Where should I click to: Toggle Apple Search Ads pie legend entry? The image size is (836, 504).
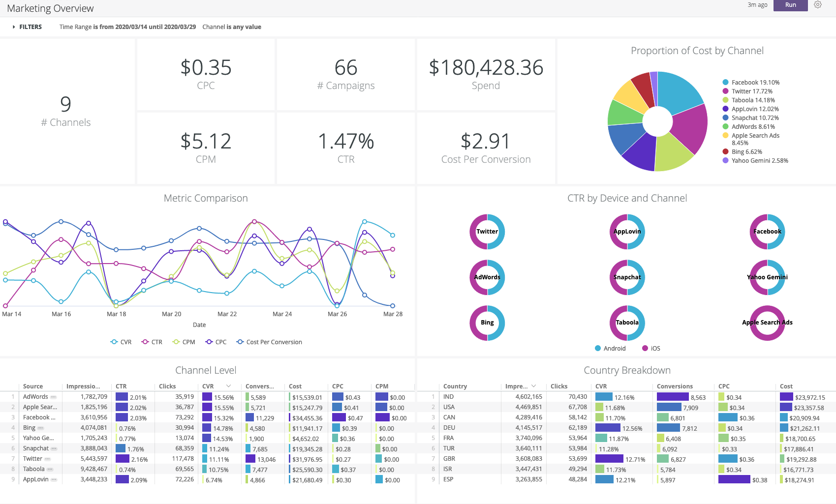[751, 139]
